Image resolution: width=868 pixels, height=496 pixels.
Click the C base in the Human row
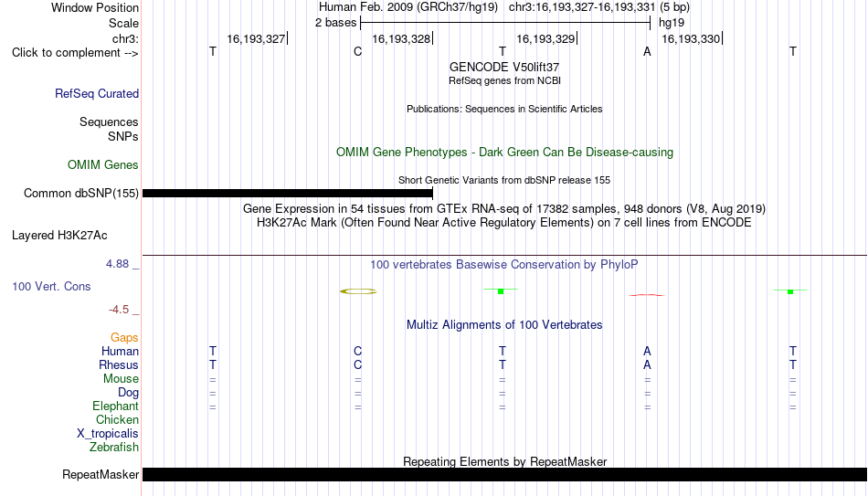[357, 351]
